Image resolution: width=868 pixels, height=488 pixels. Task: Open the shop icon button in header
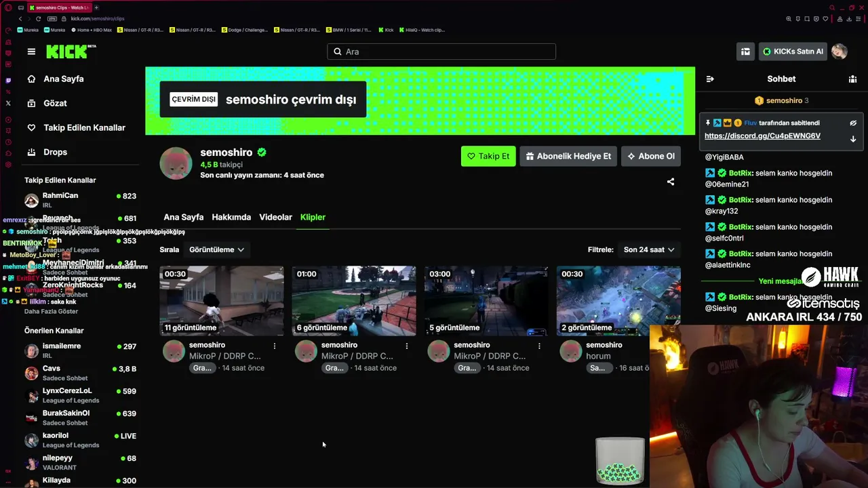click(745, 52)
